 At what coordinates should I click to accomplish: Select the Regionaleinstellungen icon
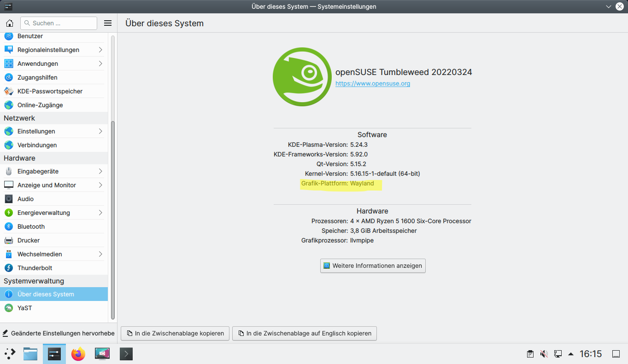[9, 50]
